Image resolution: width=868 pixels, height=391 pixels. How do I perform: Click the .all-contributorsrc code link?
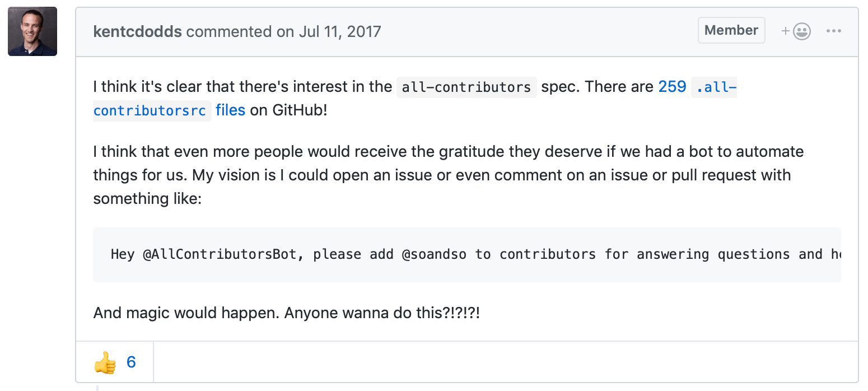coord(415,99)
